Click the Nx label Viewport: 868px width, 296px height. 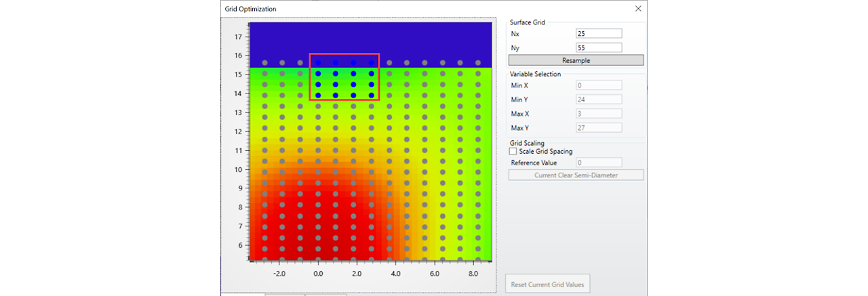point(515,33)
